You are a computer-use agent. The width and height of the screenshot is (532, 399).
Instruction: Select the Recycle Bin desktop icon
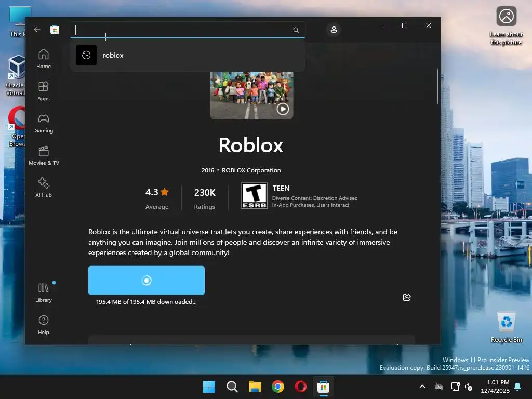(506, 327)
